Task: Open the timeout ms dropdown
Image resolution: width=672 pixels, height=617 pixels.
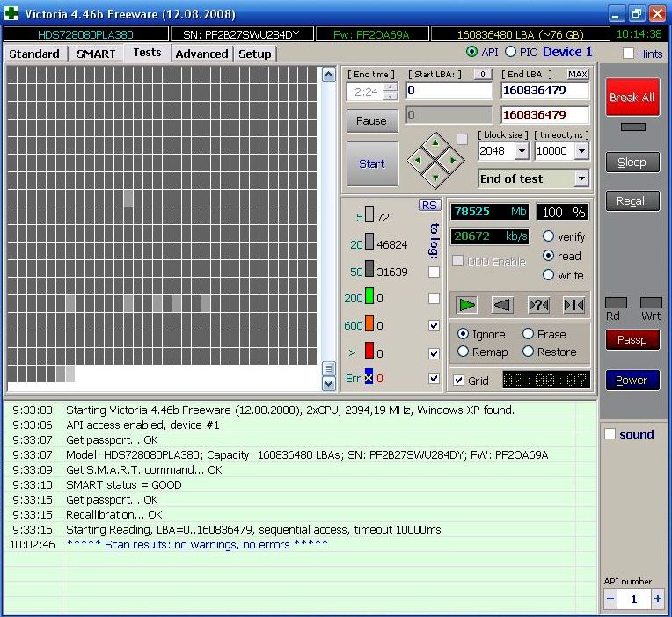Action: 581,151
